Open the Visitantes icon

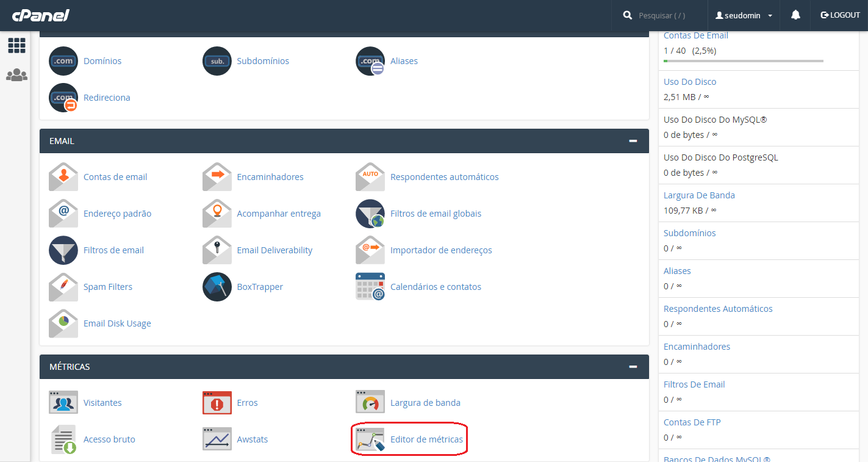pos(63,403)
